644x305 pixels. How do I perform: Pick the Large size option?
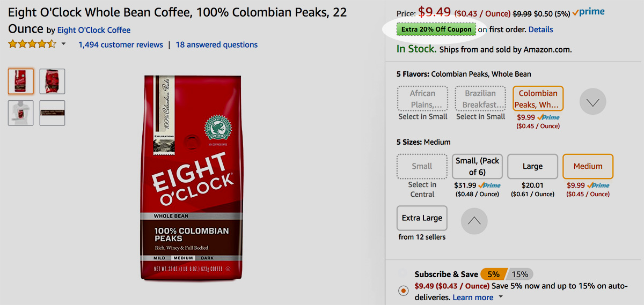point(532,166)
